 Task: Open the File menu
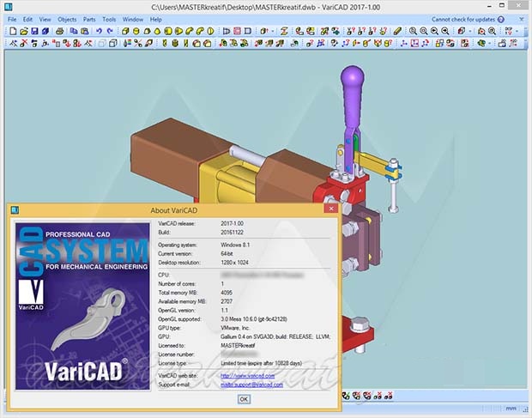tap(12, 20)
